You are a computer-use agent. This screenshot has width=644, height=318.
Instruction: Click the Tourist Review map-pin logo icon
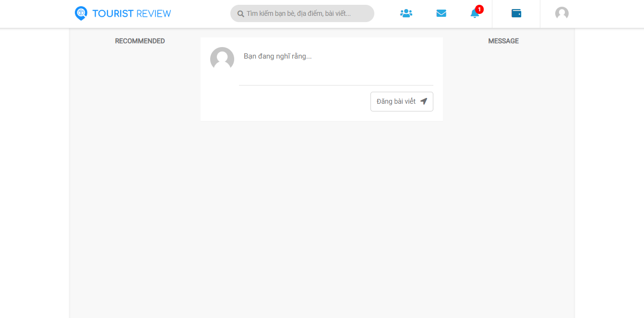tap(81, 13)
